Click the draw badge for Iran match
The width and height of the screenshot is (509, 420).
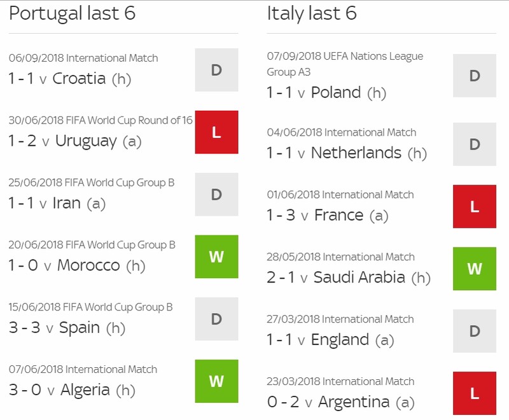point(216,195)
